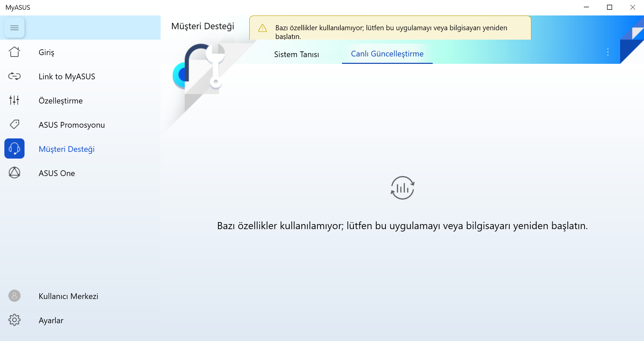Select ASUS Promosyonu menu entry
This screenshot has width=644, height=341.
[72, 125]
